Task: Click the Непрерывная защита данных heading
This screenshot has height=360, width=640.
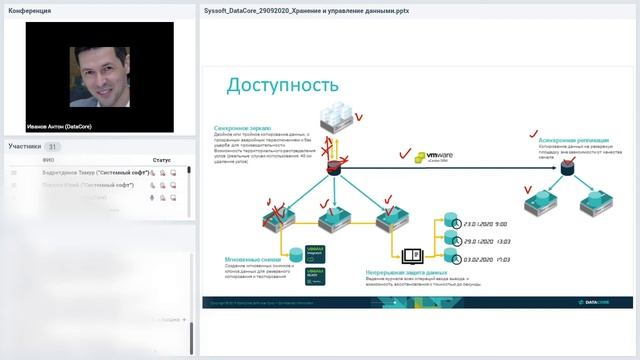Action: click(407, 272)
